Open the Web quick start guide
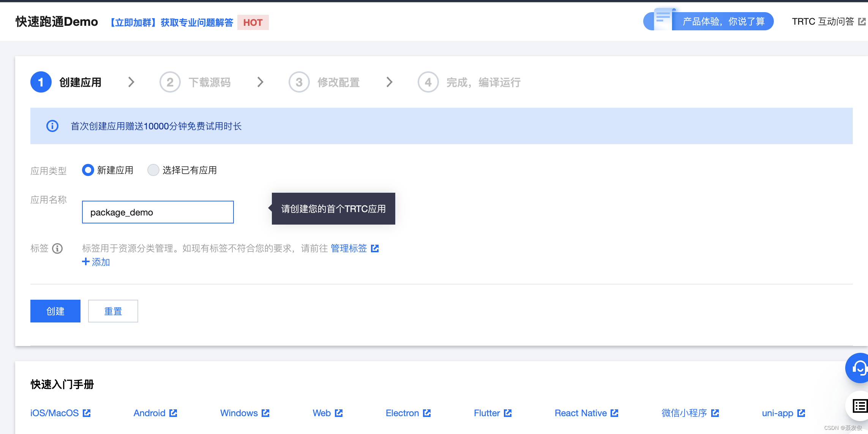This screenshot has height=434, width=868. [x=322, y=413]
